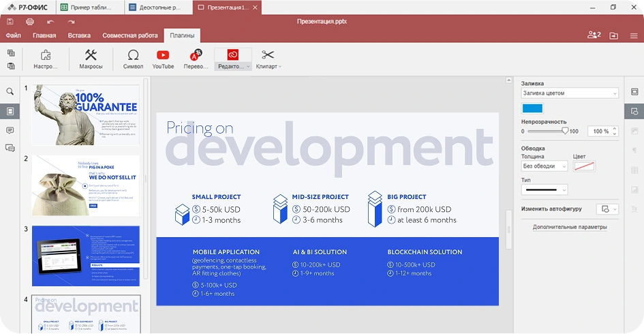The image size is (644, 334).
Task: Select slide 2 thumbnail in the panel
Action: pos(85,185)
